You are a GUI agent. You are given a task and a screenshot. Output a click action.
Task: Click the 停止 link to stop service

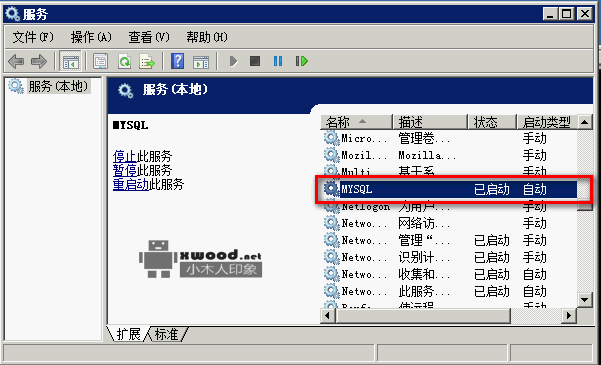tap(125, 156)
